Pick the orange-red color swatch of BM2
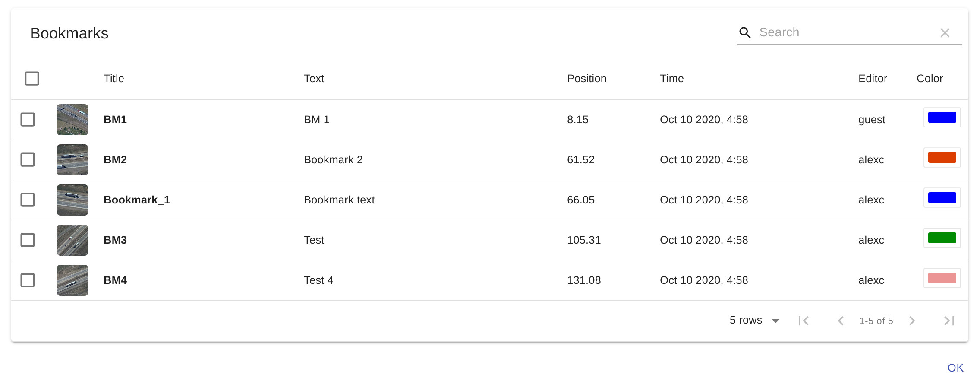This screenshot has width=980, height=378. coord(942,158)
